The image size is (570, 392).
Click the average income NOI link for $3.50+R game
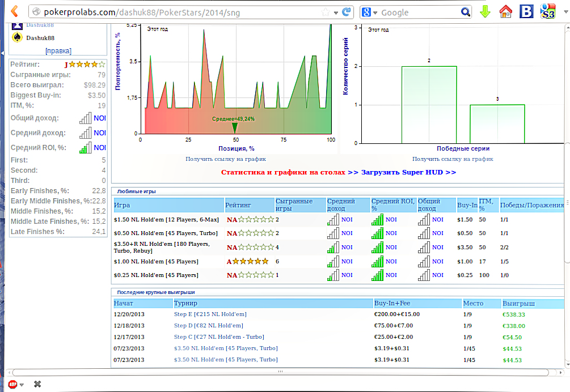pyautogui.click(x=347, y=247)
